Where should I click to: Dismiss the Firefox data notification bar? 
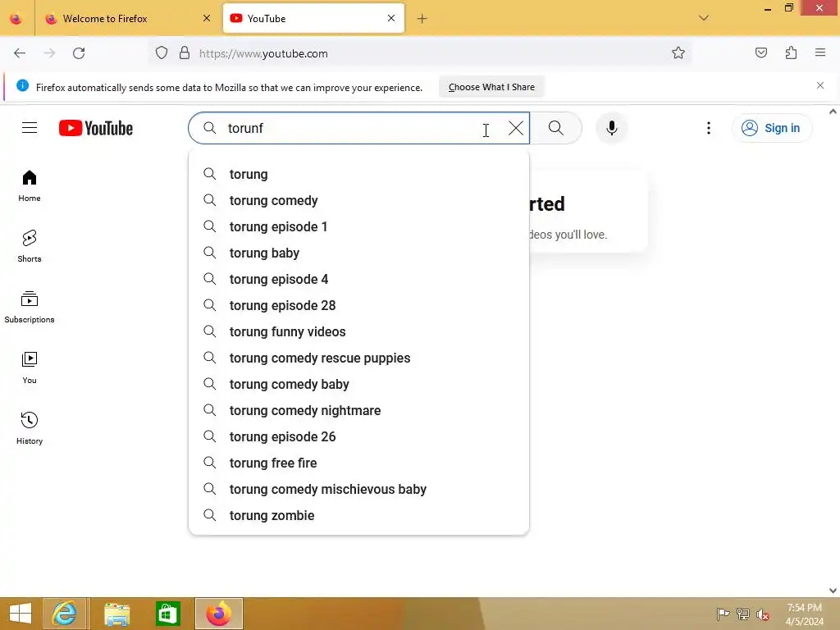click(x=819, y=85)
